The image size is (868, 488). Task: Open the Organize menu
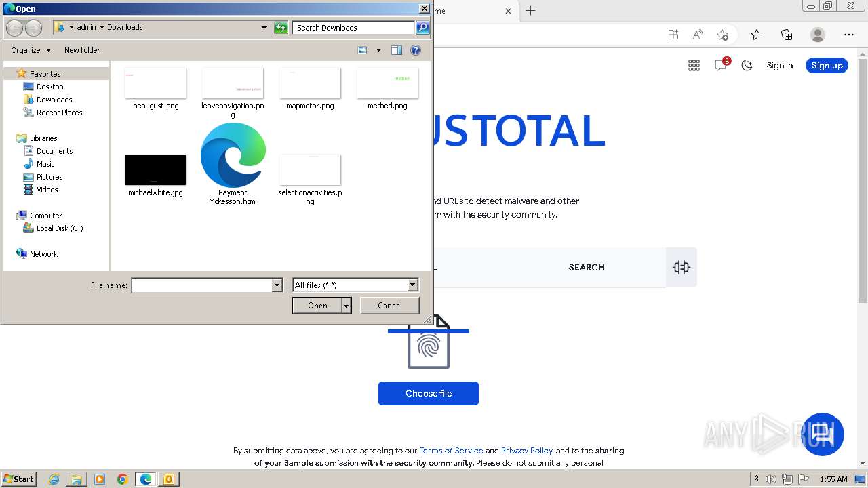[x=31, y=50]
